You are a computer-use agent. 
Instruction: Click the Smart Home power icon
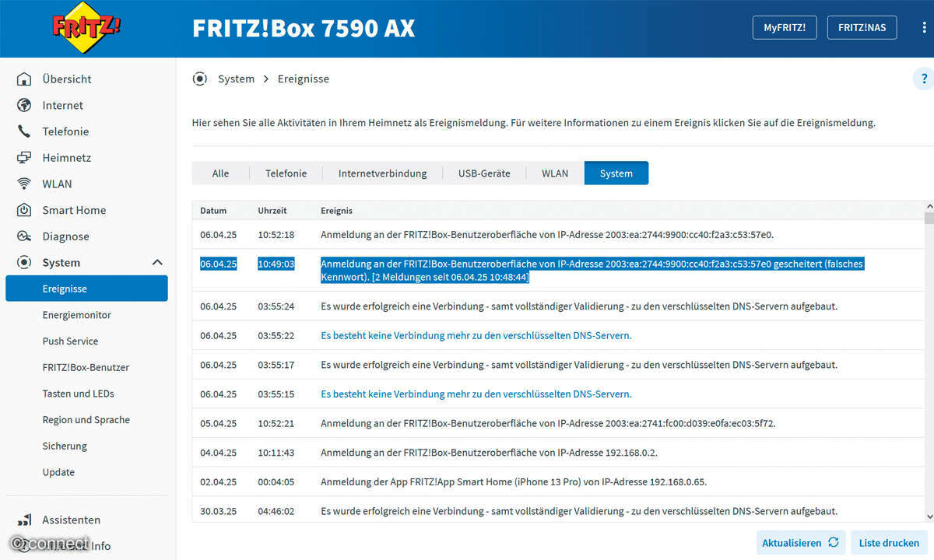24,210
